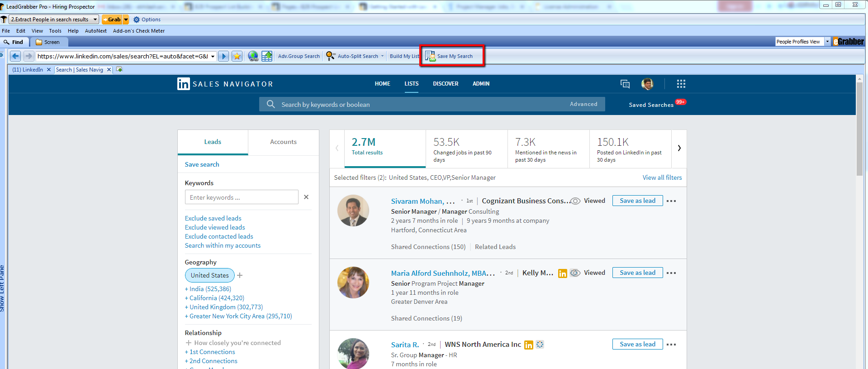
Task: Click Advanced search link
Action: click(583, 104)
